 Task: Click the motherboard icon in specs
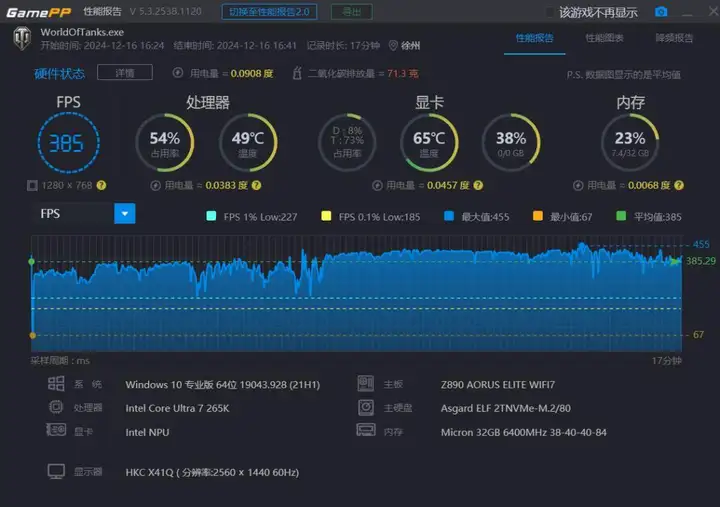click(x=366, y=383)
